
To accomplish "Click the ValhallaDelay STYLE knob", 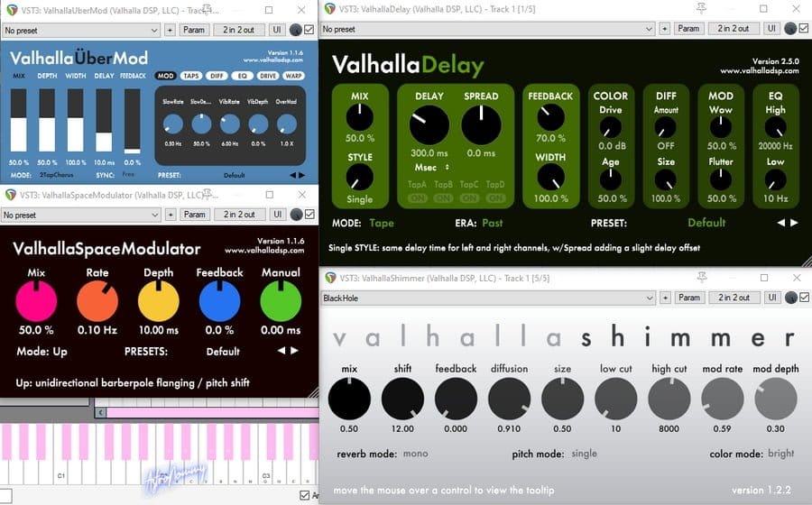I will pyautogui.click(x=359, y=178).
